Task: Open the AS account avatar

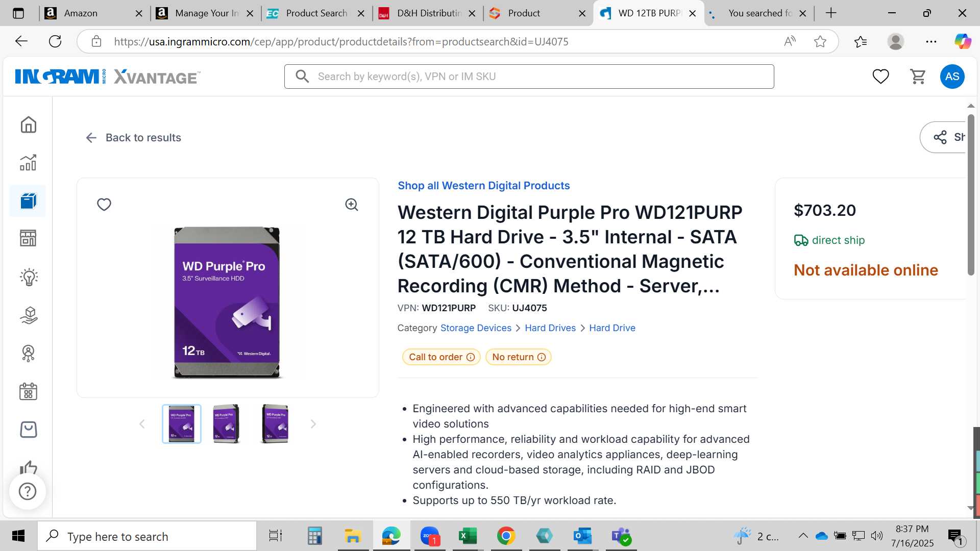Action: click(x=952, y=77)
